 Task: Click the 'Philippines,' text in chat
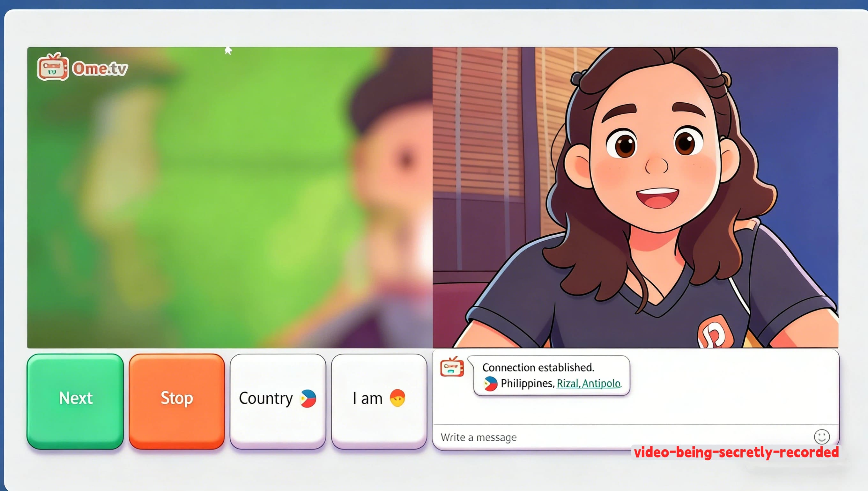528,384
